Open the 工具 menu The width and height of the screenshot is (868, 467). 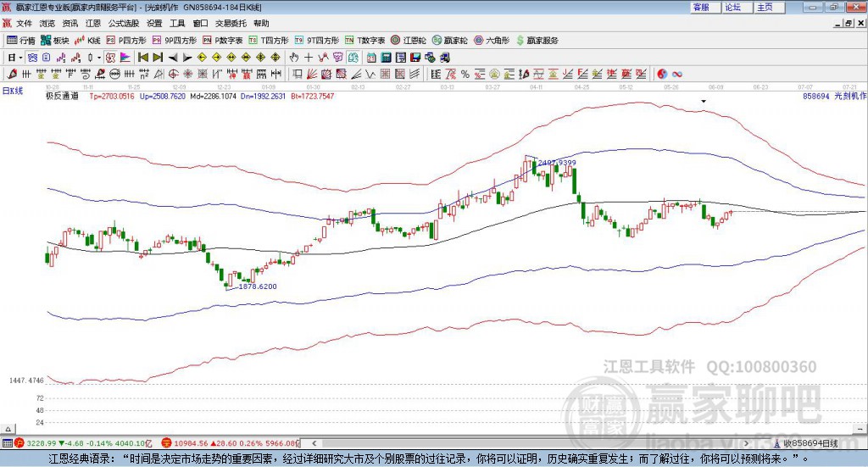[177, 23]
